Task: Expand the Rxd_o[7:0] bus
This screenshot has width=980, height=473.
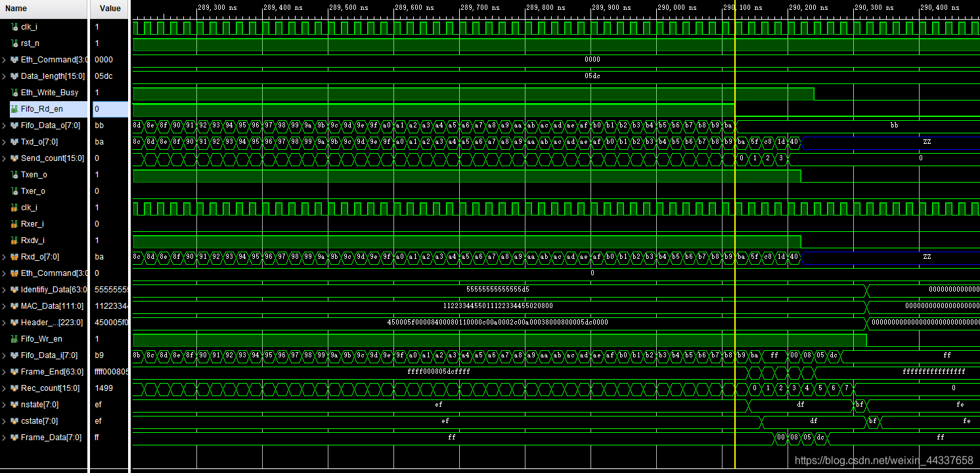Action: [5, 257]
